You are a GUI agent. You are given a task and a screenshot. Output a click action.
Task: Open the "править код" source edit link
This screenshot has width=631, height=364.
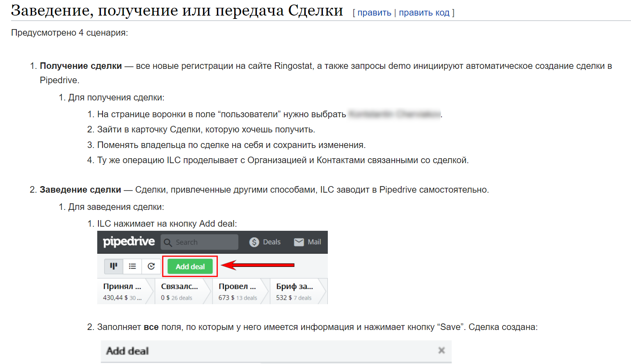[x=424, y=13]
